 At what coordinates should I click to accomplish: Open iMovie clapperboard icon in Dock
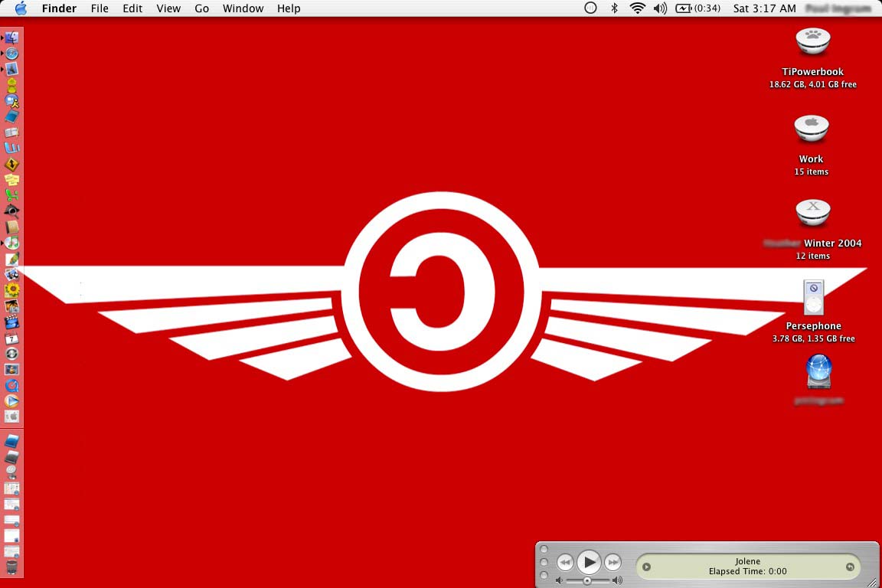tap(11, 322)
